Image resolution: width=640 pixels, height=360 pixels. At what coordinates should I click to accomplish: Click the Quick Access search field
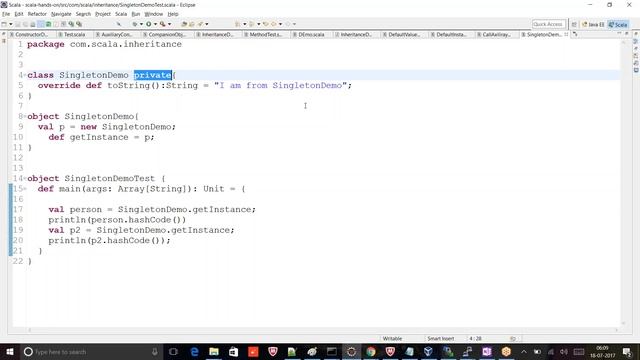[549, 24]
